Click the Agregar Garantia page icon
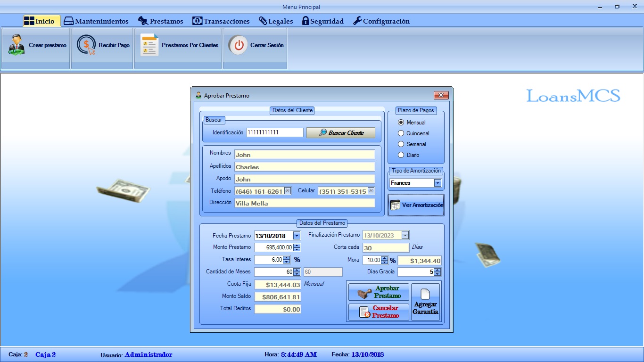 425,294
